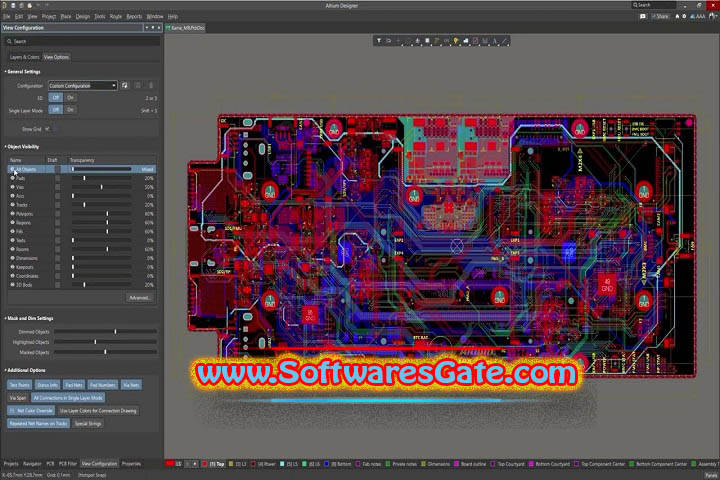Toggle visibility eye for Tracks
Image resolution: width=720 pixels, height=480 pixels.
tap(12, 205)
